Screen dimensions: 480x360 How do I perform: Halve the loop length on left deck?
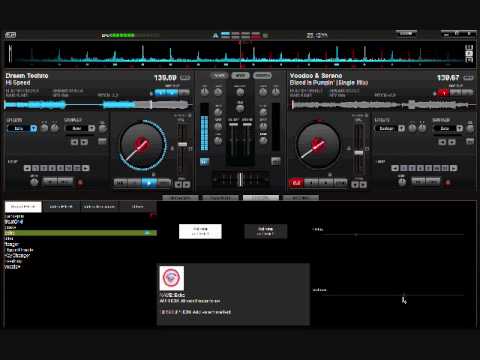(27, 168)
